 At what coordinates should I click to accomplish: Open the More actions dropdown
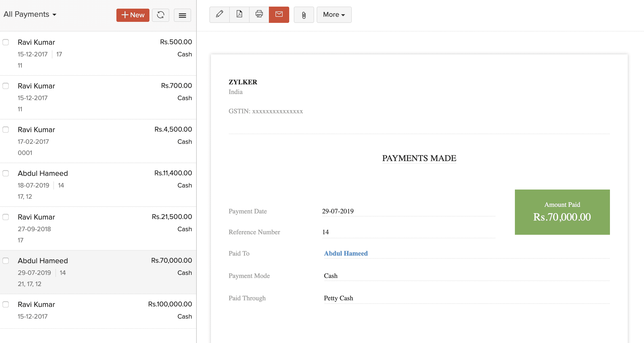[334, 15]
